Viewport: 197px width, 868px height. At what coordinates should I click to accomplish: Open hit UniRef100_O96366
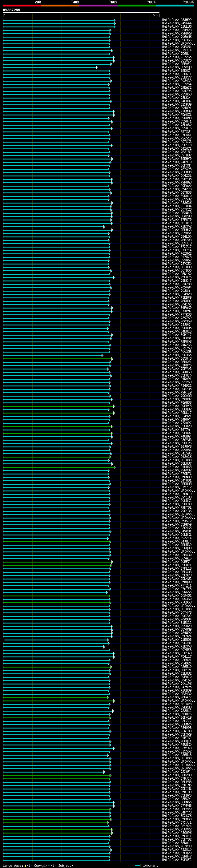coord(177,40)
